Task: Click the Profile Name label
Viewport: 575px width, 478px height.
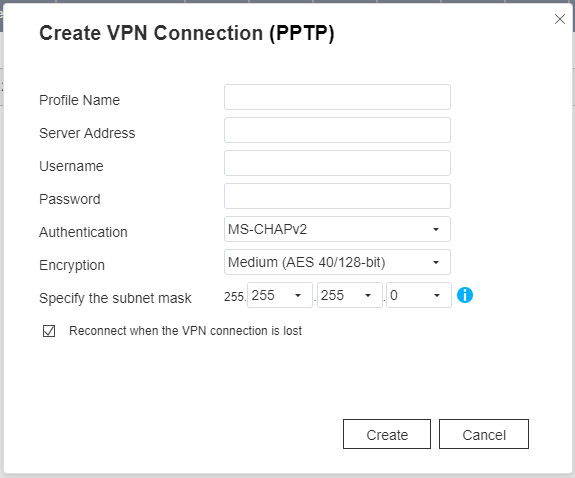Action: [x=80, y=100]
